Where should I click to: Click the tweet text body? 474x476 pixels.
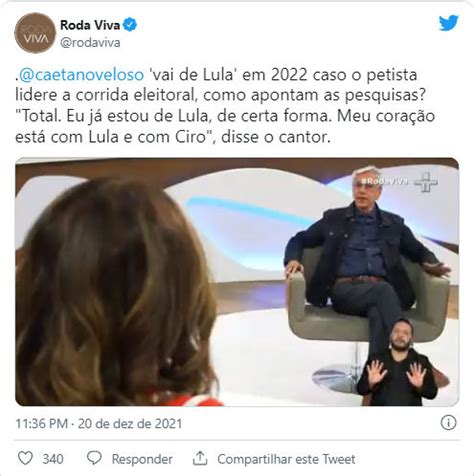[x=225, y=105]
